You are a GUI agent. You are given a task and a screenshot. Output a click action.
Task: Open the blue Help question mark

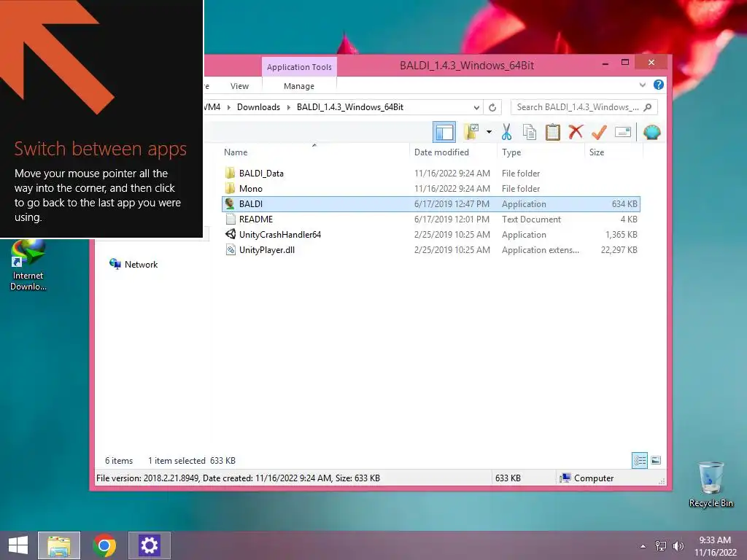click(659, 85)
